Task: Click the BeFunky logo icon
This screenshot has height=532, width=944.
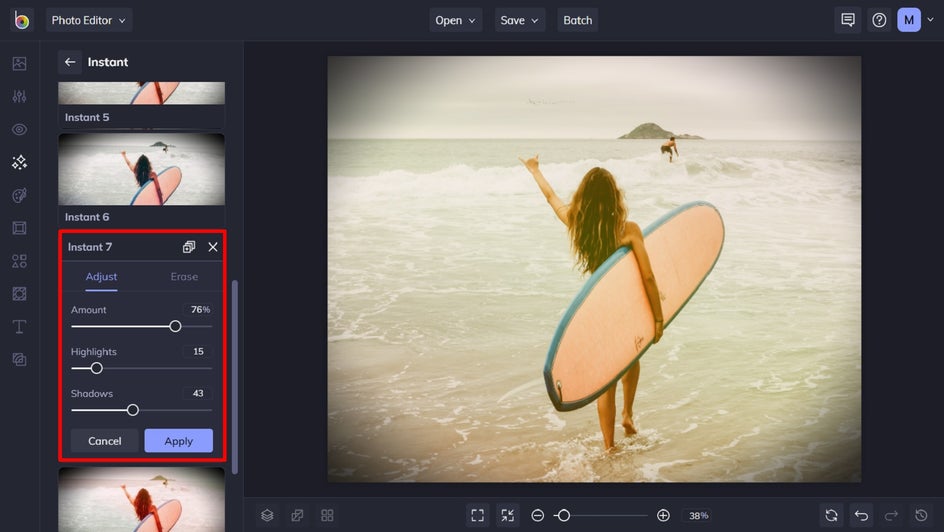Action: 22,20
